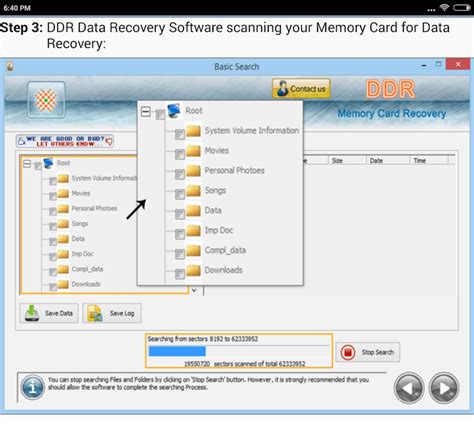
Task: Select Downloads folder icon in zoomed popup
Action: 193,270
